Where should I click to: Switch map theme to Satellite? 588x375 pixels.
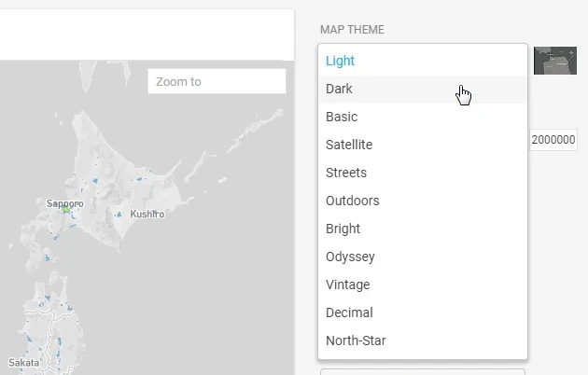423,145
